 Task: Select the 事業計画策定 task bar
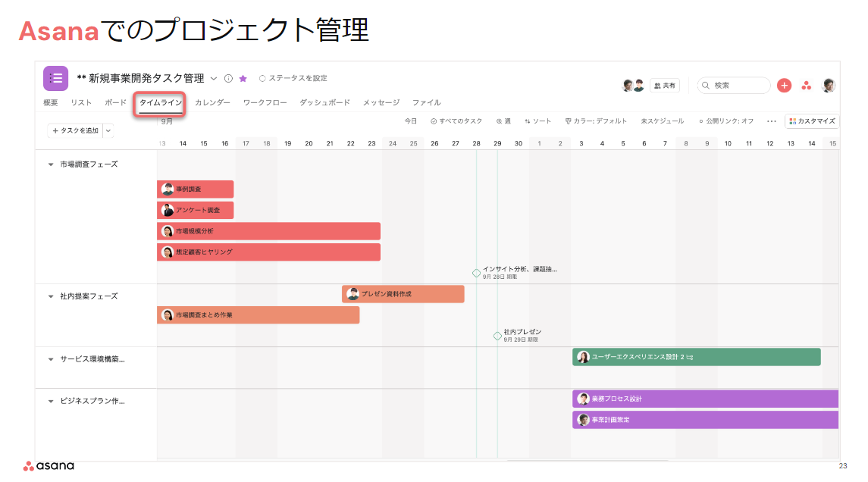click(705, 420)
